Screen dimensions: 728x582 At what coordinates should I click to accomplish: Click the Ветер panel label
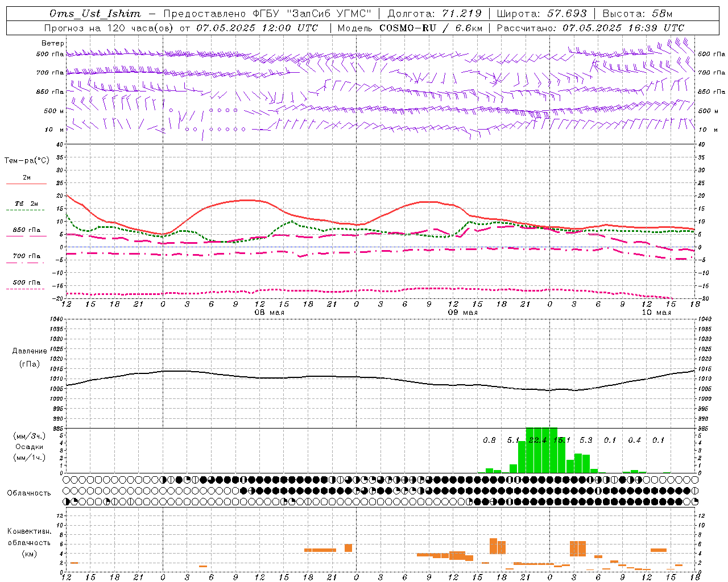pyautogui.click(x=53, y=43)
